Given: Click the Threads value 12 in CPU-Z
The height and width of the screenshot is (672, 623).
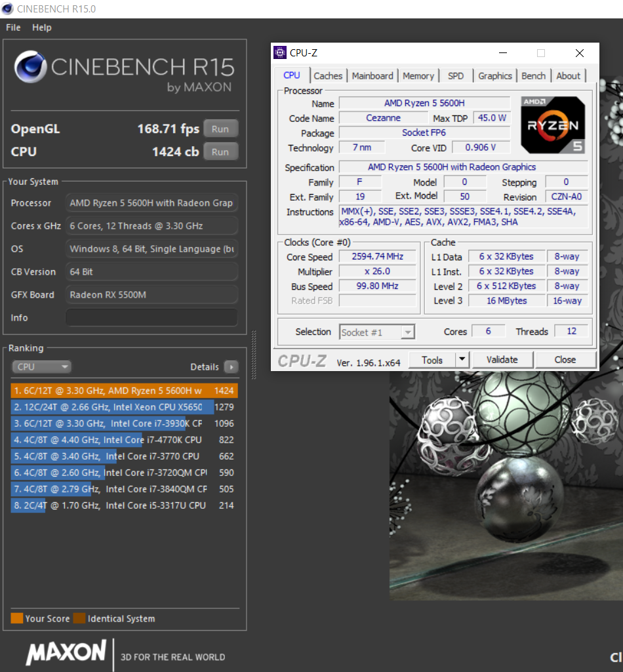Looking at the screenshot, I should pyautogui.click(x=571, y=331).
